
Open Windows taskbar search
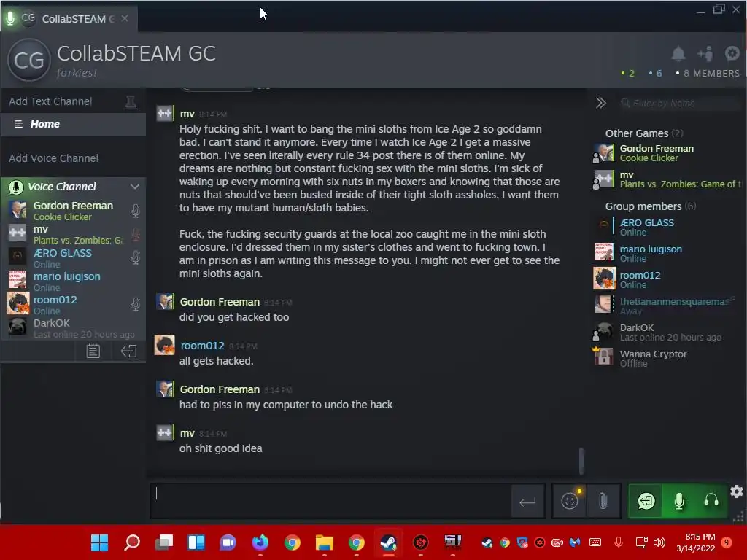click(132, 542)
